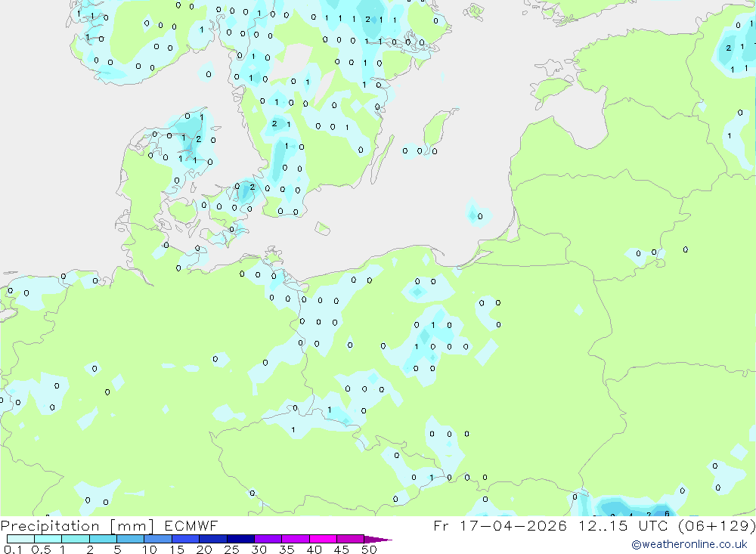Click the 10–15 mm legend color swatch
Screen dimensions: 756x554
coord(158,539)
